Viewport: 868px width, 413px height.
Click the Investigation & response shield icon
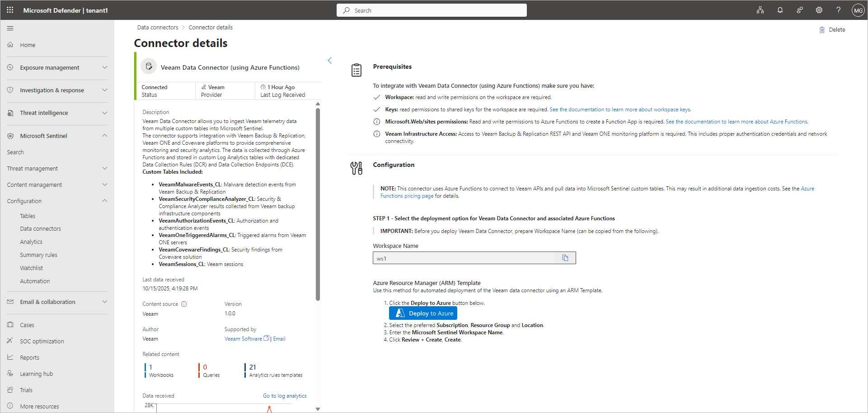pyautogui.click(x=10, y=90)
